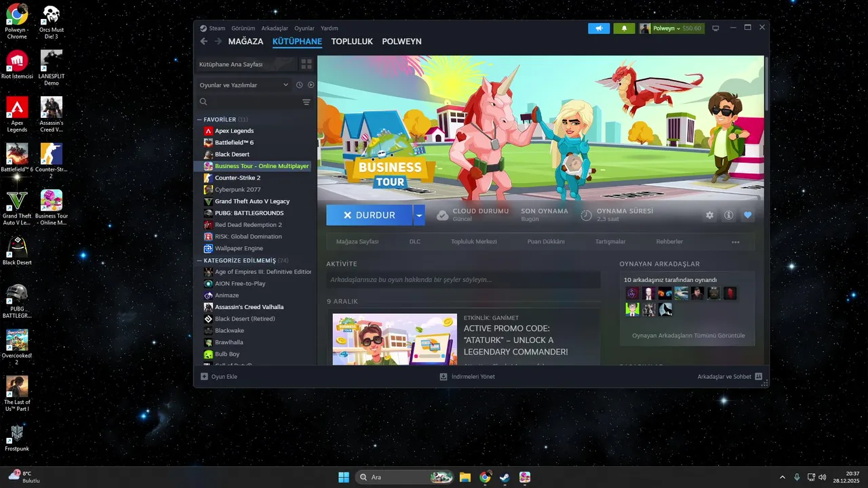This screenshot has width=868, height=488.
Task: Switch to Big Picture mode monitor icon
Action: 715,28
